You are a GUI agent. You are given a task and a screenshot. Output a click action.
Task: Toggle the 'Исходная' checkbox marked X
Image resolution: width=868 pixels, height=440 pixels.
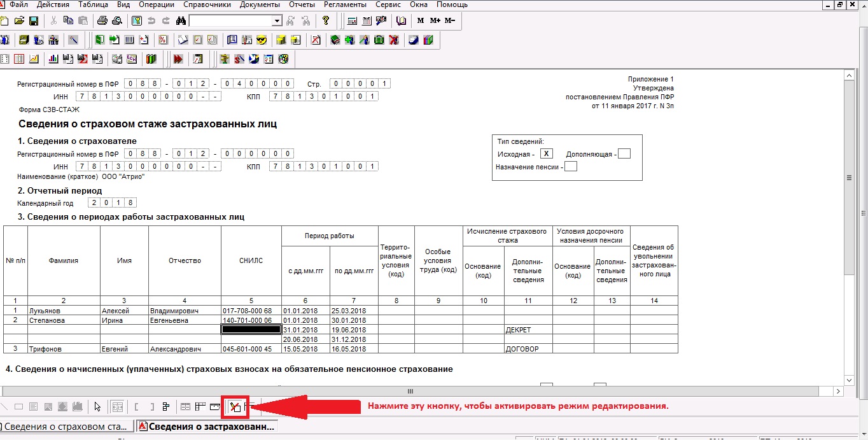coord(546,153)
